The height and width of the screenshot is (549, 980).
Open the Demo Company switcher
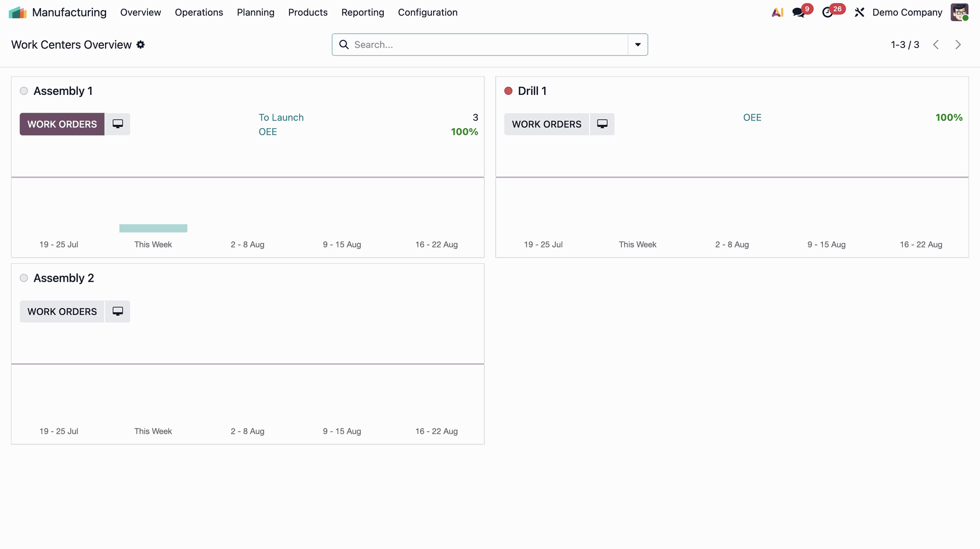click(907, 12)
